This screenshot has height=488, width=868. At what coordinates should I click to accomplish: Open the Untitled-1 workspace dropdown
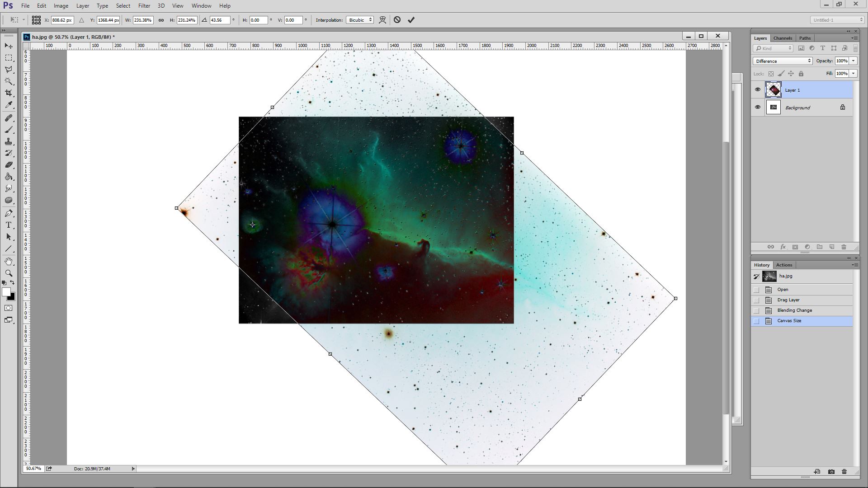click(x=837, y=20)
